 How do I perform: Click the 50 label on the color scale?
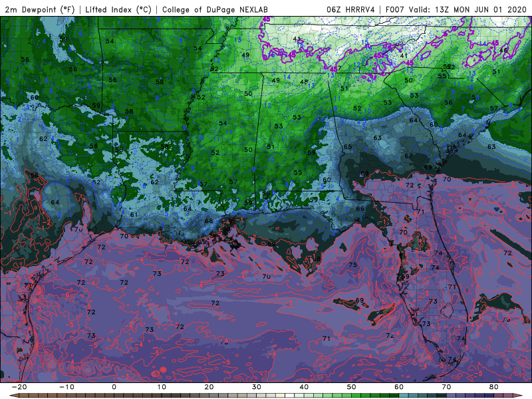coord(352,387)
